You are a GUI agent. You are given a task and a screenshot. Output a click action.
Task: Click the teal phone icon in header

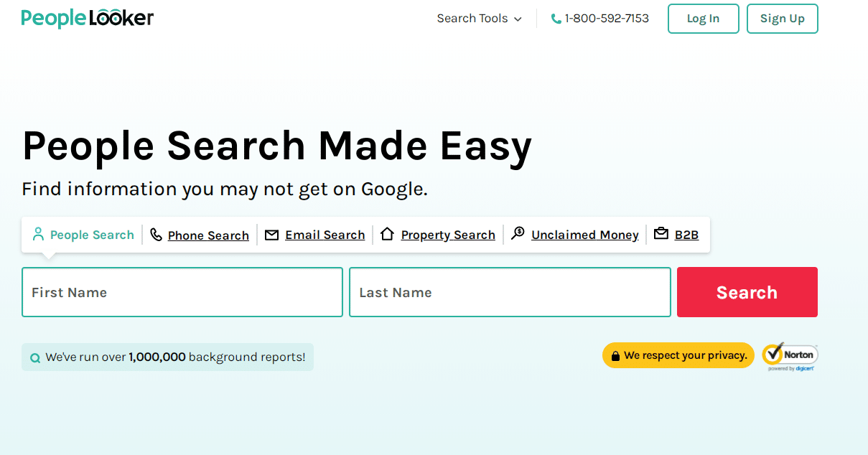coord(556,19)
